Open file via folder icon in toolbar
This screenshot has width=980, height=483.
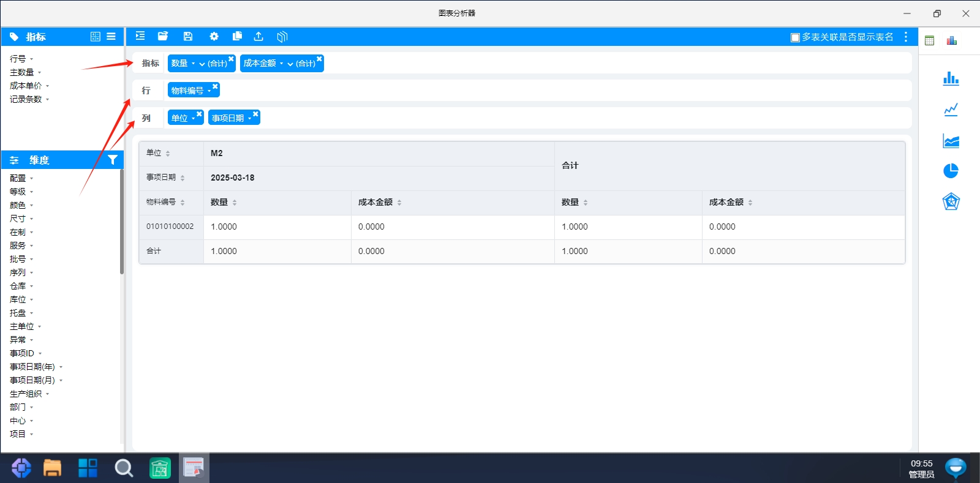pyautogui.click(x=163, y=36)
